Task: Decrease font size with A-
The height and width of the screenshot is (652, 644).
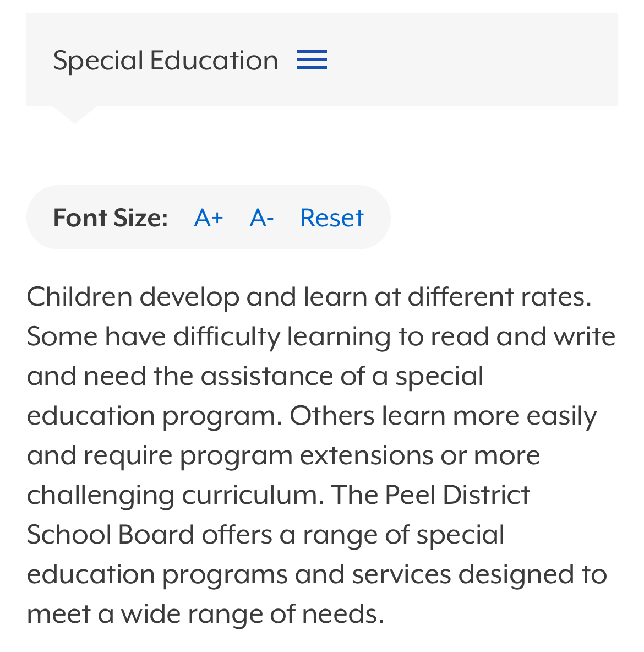Action: point(261,218)
